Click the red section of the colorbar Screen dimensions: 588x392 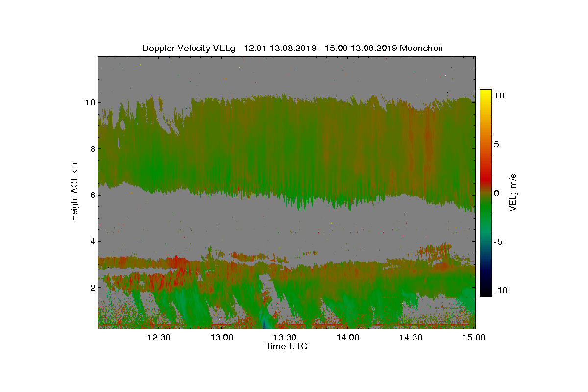tap(485, 179)
